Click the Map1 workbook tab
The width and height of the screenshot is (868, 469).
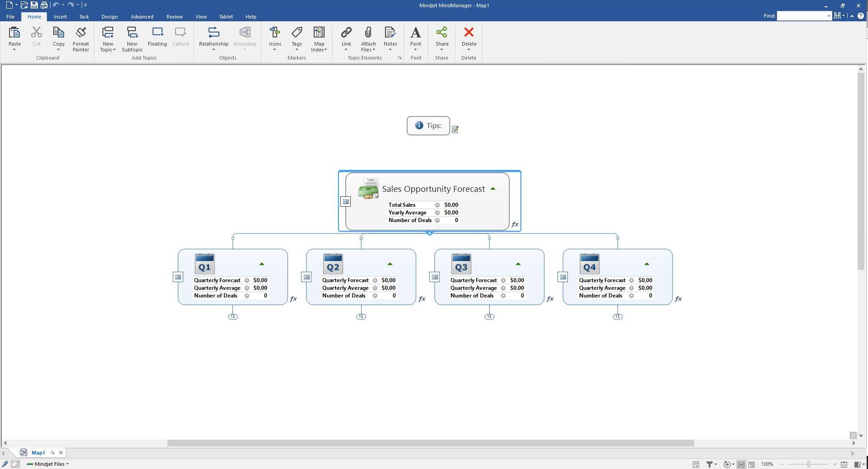pos(38,453)
